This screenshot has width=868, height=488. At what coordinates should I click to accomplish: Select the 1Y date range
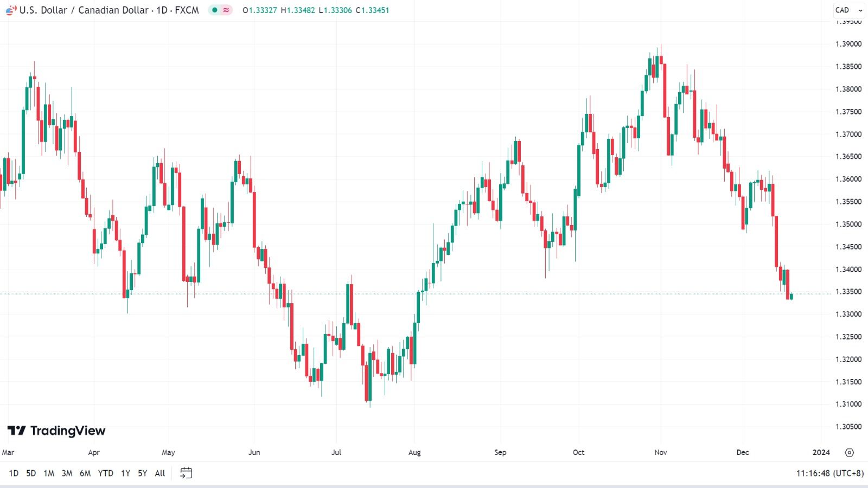125,473
